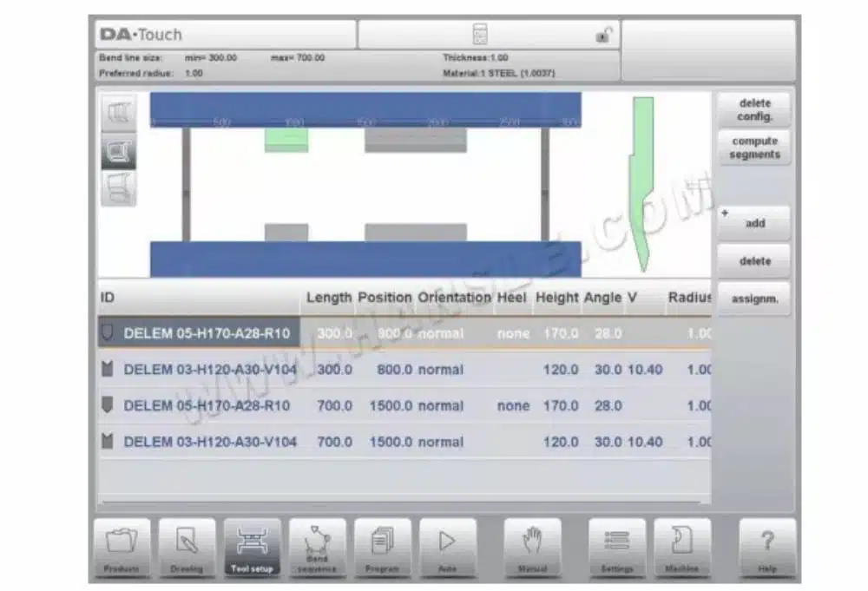Select DELEM 03-H120-A30-V104 name with length 300.0
Screen dimensions: 868x591
click(210, 369)
